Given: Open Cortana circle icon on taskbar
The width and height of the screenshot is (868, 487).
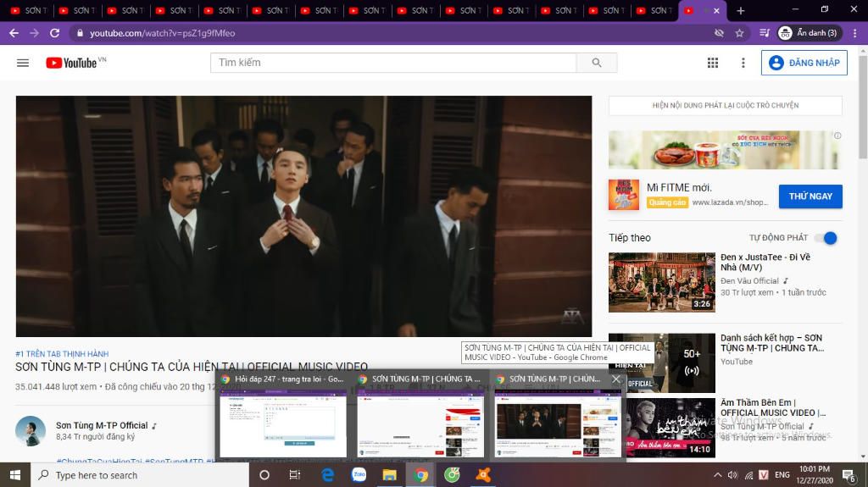Looking at the screenshot, I should (x=264, y=475).
